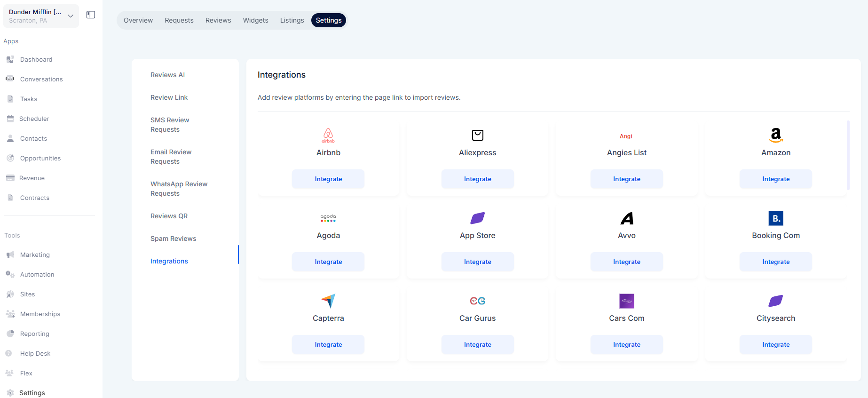868x398 pixels.
Task: Click the Memberships icon
Action: (x=10, y=314)
